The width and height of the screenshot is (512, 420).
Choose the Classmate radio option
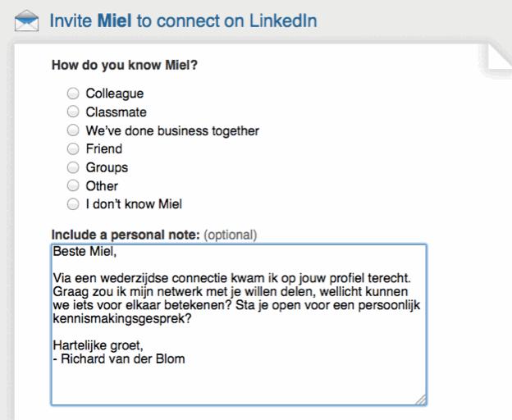[74, 112]
